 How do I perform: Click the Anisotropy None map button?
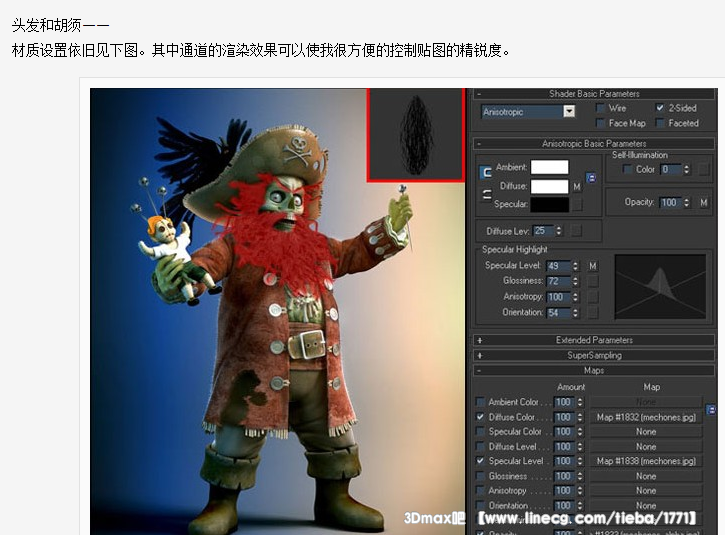pos(646,491)
